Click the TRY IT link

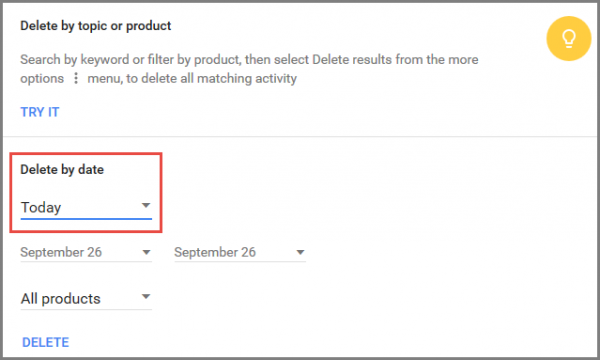pyautogui.click(x=40, y=112)
